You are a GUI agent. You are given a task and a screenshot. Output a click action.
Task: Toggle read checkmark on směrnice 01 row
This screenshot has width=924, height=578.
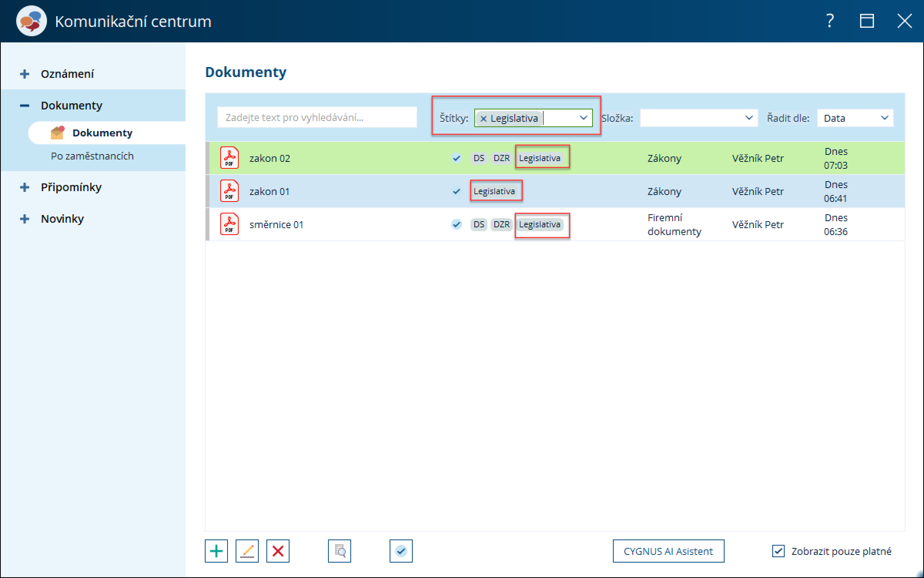(457, 224)
